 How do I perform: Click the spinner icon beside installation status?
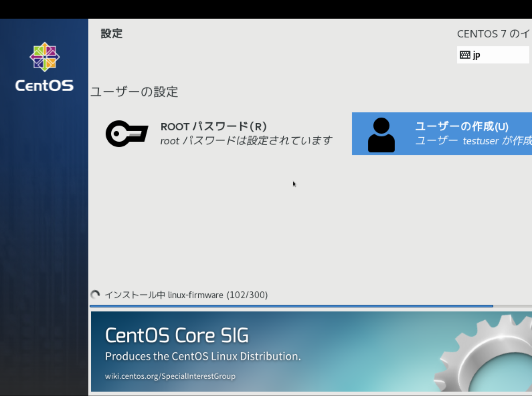pyautogui.click(x=95, y=294)
